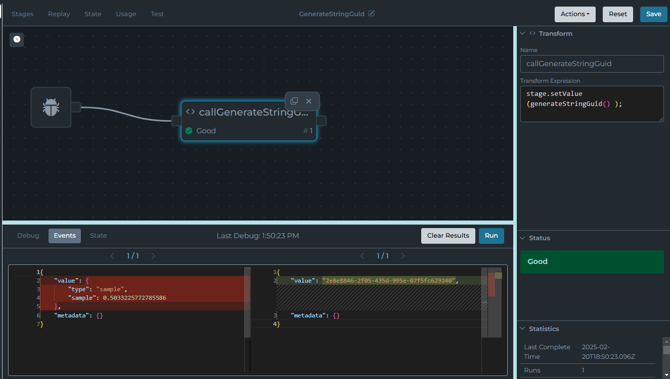Click the generated GUID value in the output pane
The height and width of the screenshot is (379, 670).
point(389,281)
